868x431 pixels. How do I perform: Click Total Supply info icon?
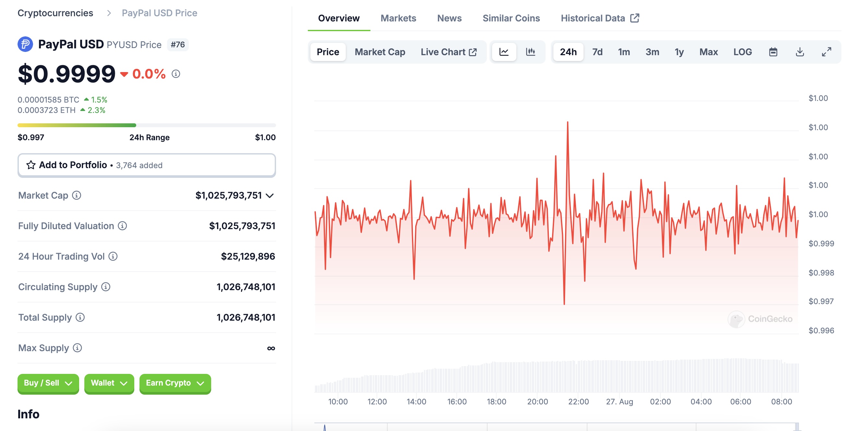click(x=80, y=317)
